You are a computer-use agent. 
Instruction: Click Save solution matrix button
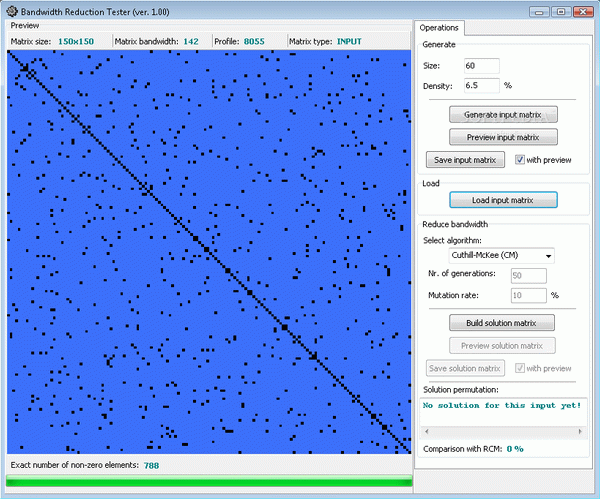pyautogui.click(x=465, y=368)
